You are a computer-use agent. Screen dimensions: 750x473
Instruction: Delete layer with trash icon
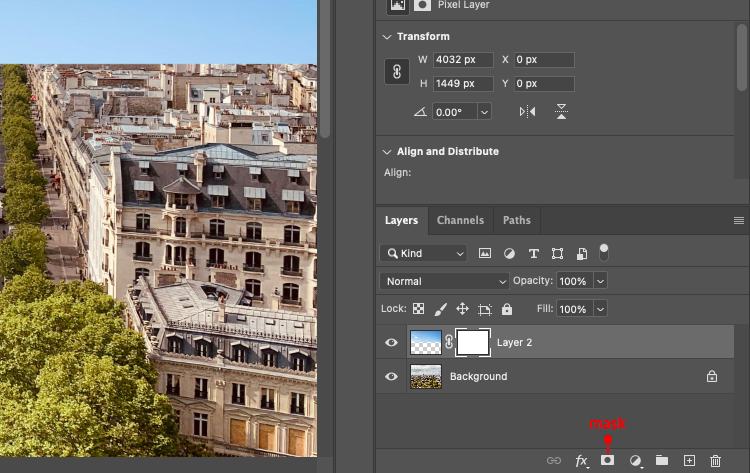tap(715, 461)
